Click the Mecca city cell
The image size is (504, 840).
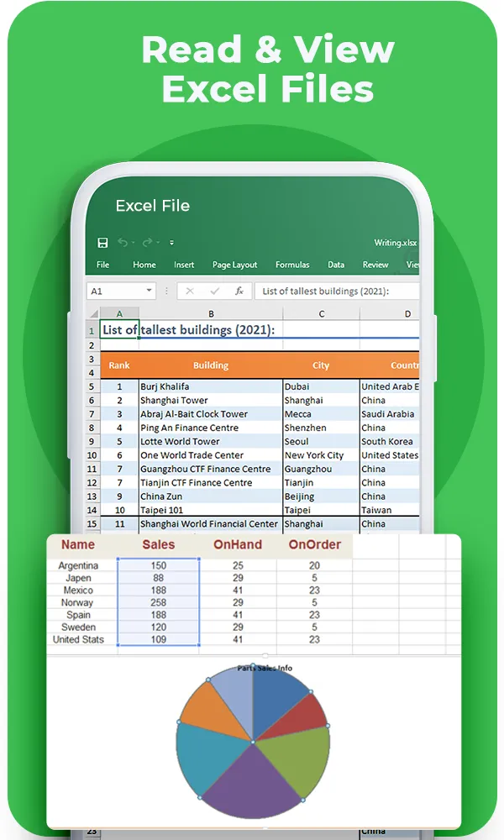tap(322, 414)
